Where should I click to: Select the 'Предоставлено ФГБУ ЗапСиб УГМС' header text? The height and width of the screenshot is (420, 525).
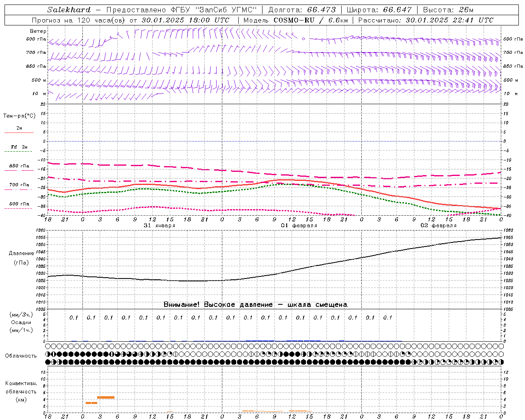pyautogui.click(x=181, y=10)
